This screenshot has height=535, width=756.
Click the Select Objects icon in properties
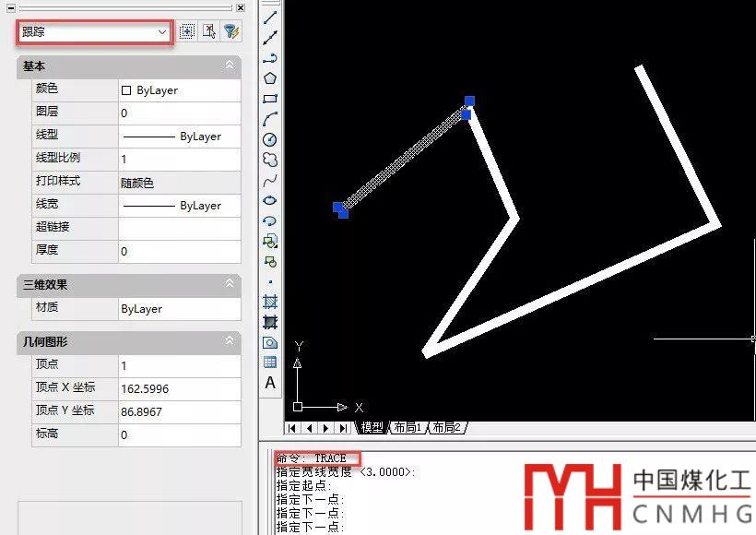(x=208, y=32)
